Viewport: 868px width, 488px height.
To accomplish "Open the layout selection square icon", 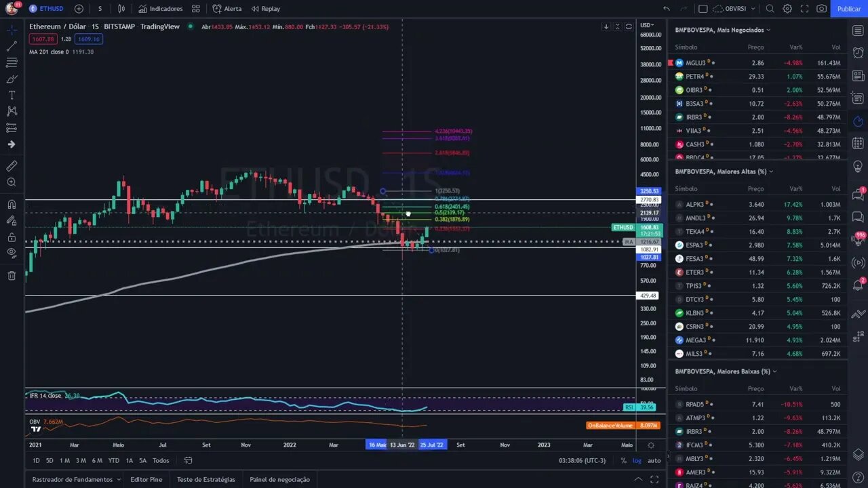I will tap(703, 9).
